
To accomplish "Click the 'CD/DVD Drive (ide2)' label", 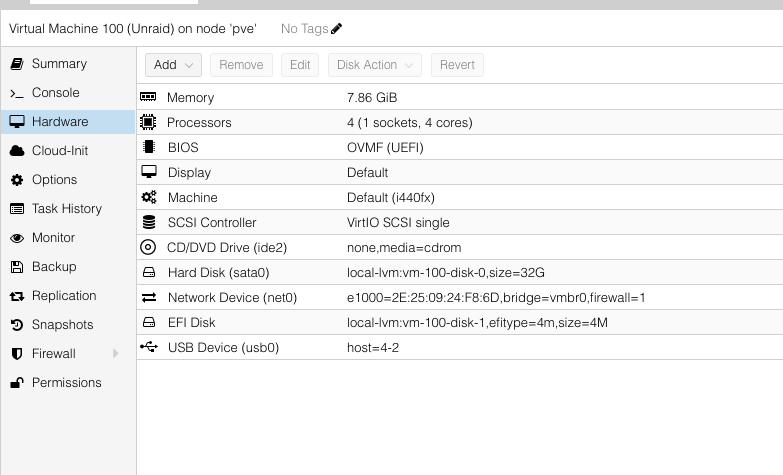I will pos(227,247).
